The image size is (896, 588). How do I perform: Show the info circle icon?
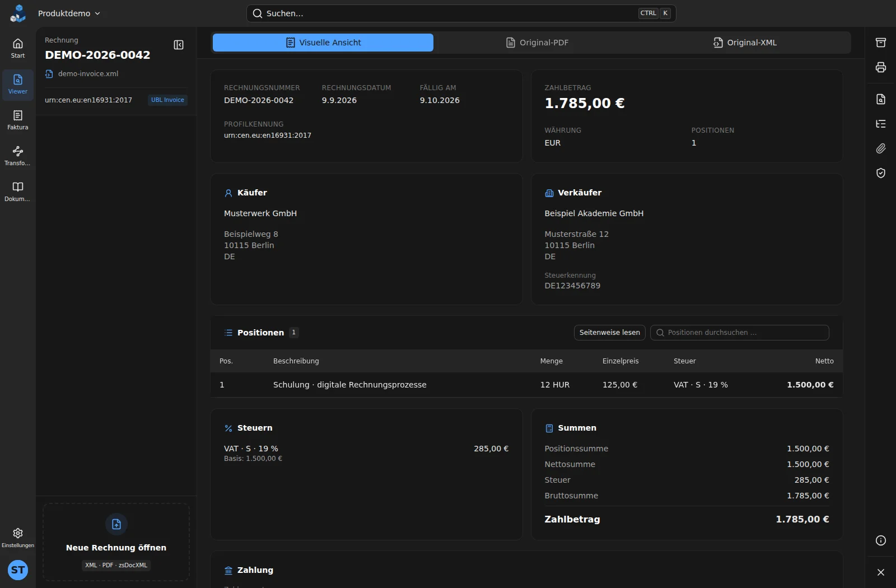point(881,540)
